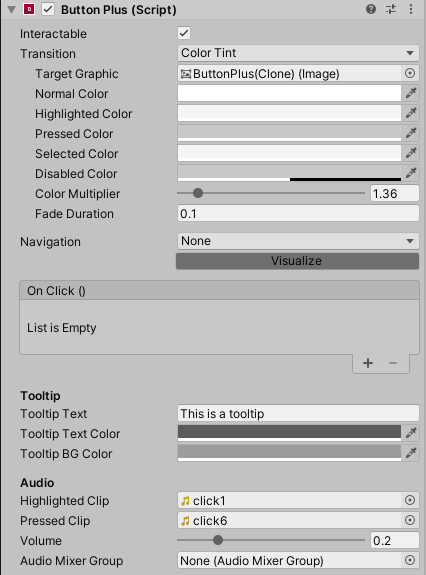Open Highlighted Clip object picker

click(410, 500)
